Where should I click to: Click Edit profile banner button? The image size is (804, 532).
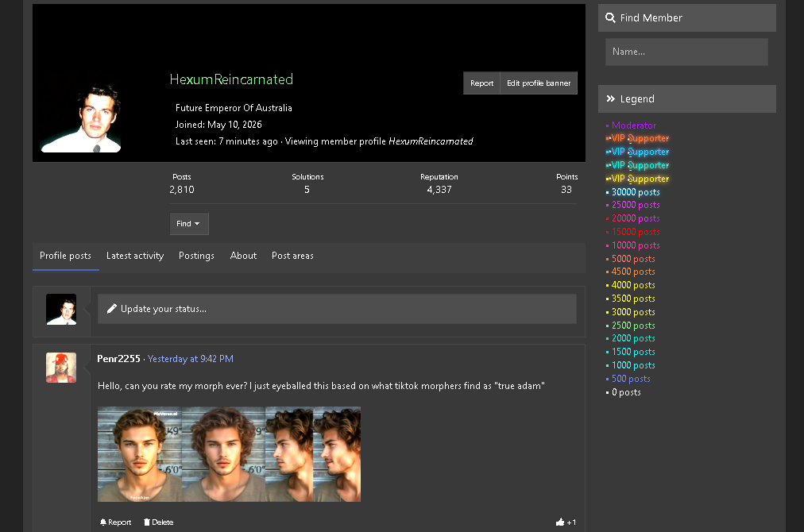(x=539, y=83)
